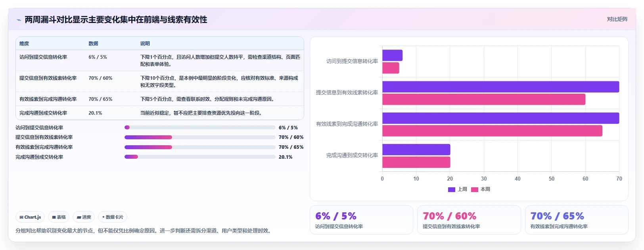The height and width of the screenshot is (250, 644).
Task: Click the explanation starting 下降5个百分点
Action: click(207, 99)
